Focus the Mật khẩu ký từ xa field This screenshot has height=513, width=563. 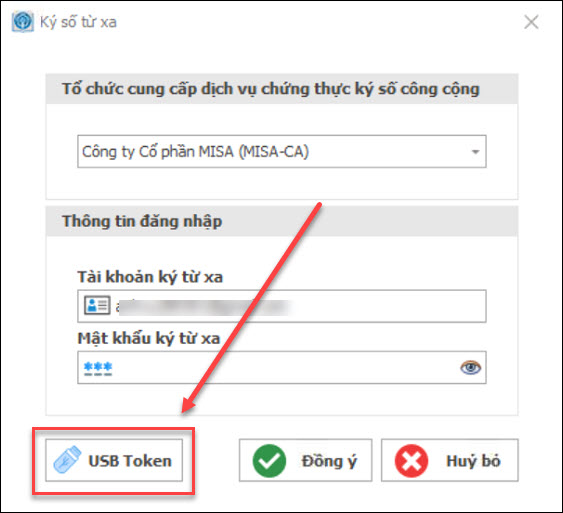pyautogui.click(x=282, y=367)
